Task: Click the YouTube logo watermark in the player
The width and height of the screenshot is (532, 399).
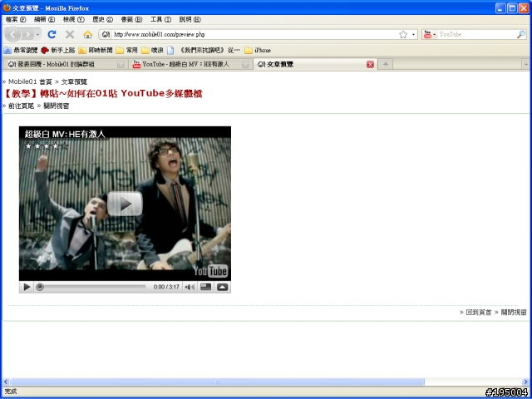Action: (x=210, y=271)
